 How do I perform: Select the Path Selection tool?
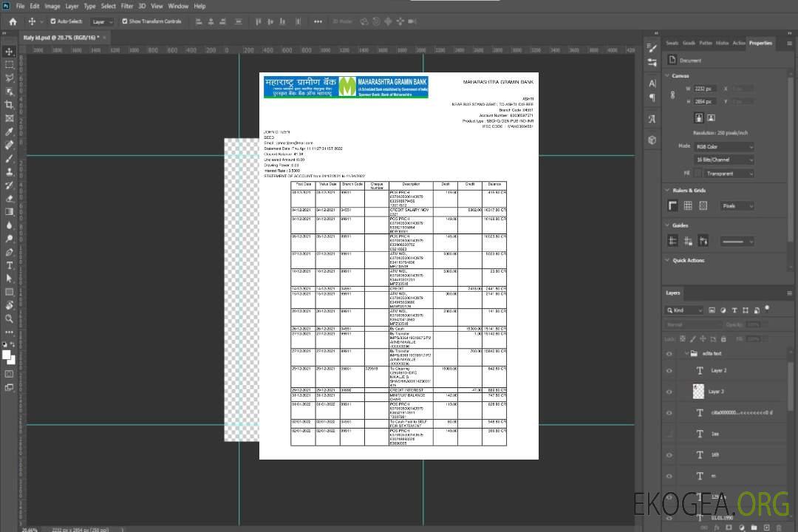9,279
